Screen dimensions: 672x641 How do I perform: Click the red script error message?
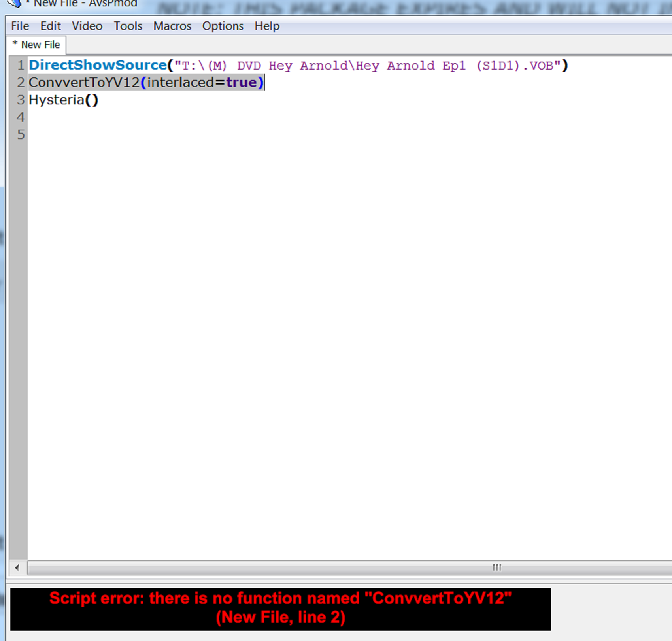[280, 608]
